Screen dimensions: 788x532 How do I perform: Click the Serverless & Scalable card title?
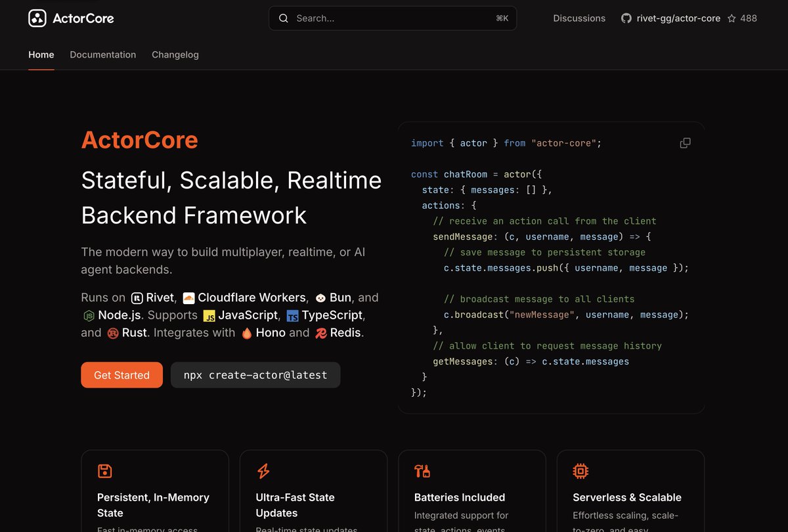pyautogui.click(x=627, y=497)
